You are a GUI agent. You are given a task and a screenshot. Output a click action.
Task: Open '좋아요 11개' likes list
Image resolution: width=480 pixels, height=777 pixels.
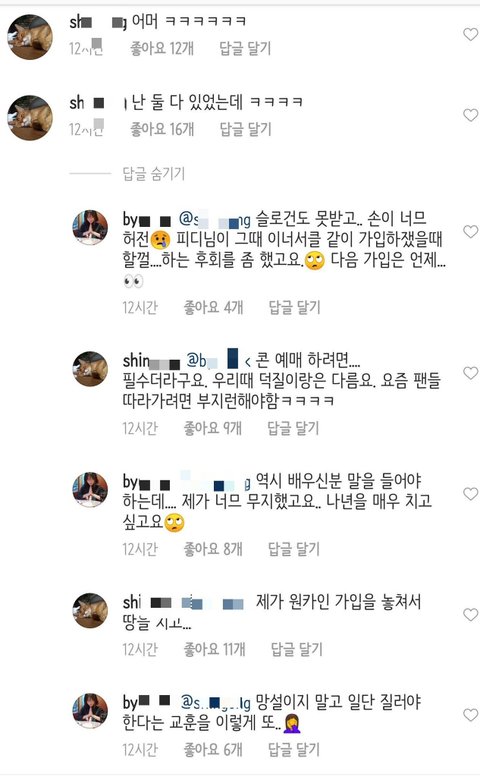[x=214, y=649]
